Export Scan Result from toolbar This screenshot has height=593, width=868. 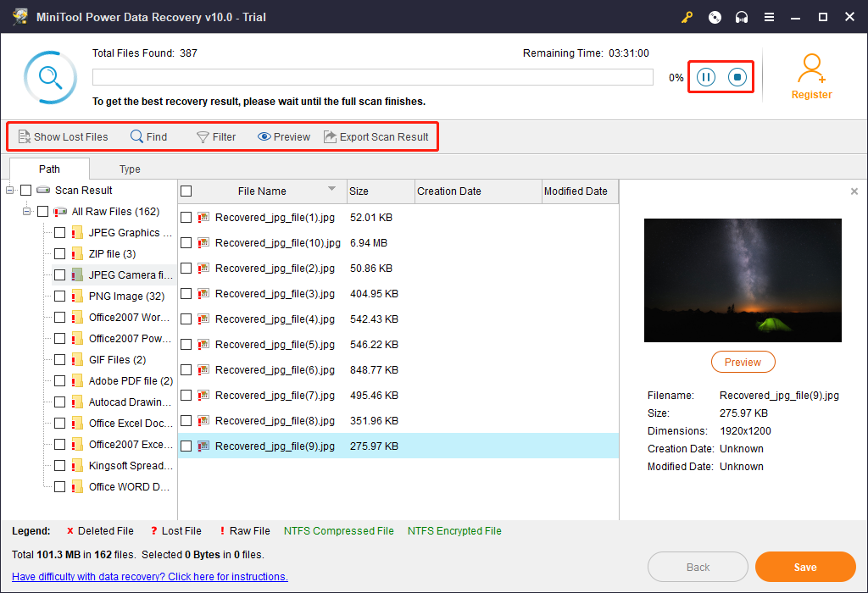coord(331,136)
